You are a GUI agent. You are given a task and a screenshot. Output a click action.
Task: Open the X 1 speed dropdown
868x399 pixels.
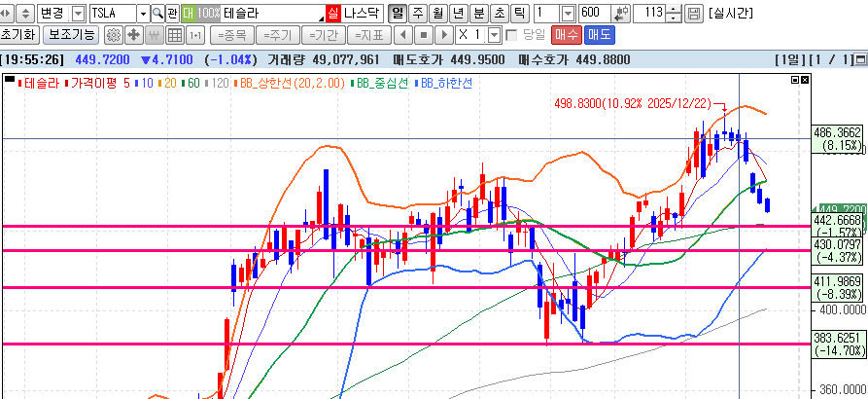(495, 35)
